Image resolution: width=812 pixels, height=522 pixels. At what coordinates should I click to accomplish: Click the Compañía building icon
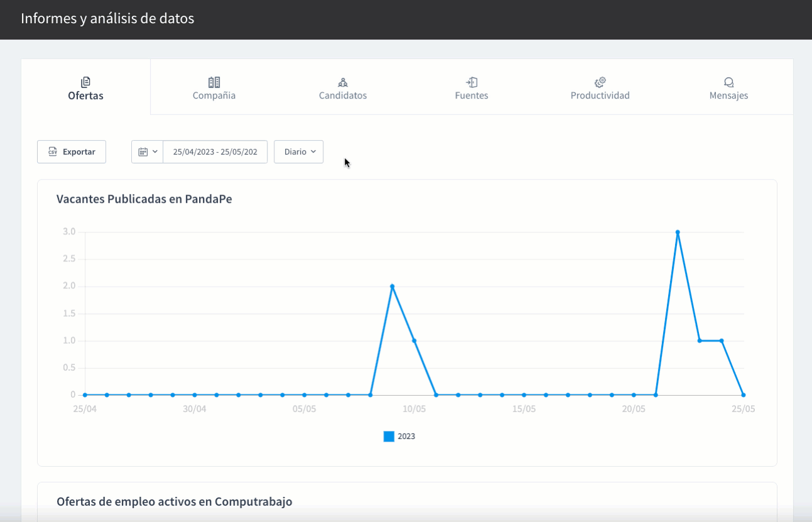coord(214,82)
